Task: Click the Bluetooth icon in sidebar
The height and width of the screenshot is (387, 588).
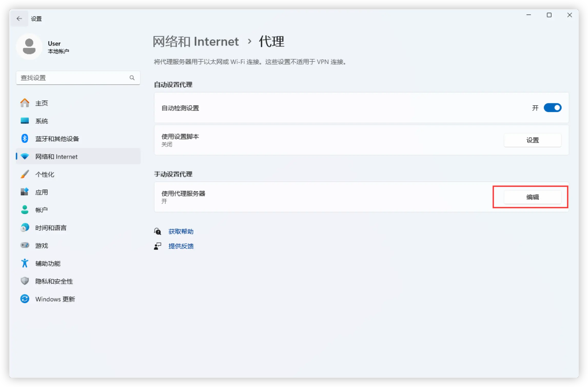Action: 25,139
